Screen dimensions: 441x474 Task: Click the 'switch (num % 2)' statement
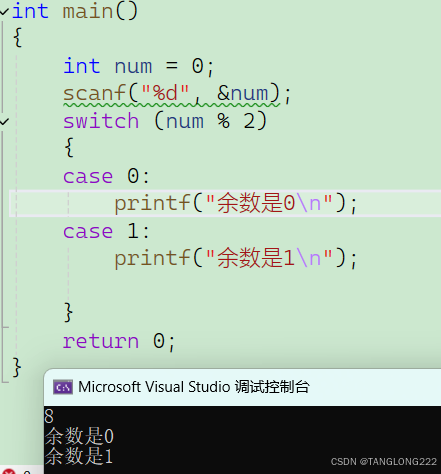pyautogui.click(x=165, y=121)
